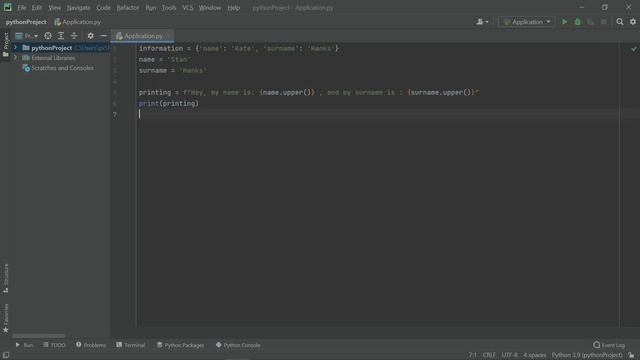
Task: Click pythonProject breadcrumb in navigation bar
Action: tap(26, 22)
